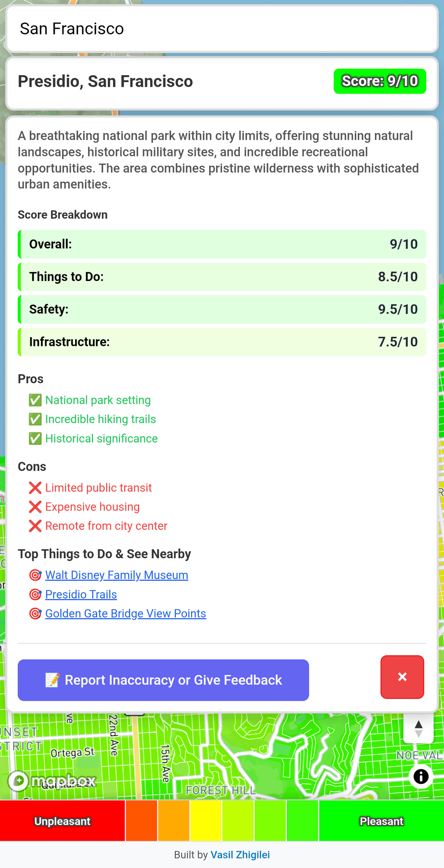Click the green Pleasant legend swatch
Viewport: 444px width, 868px height.
pos(382,821)
